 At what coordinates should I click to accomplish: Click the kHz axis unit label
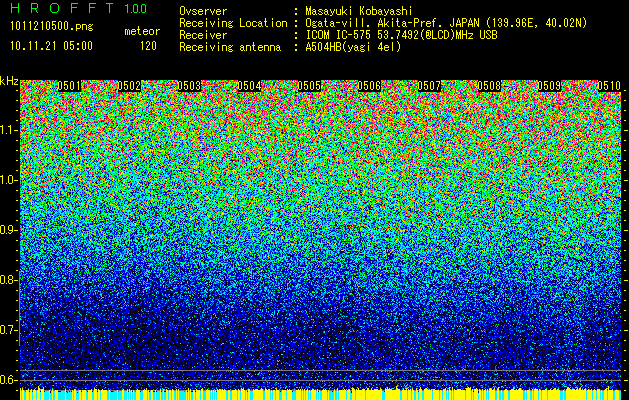9,81
